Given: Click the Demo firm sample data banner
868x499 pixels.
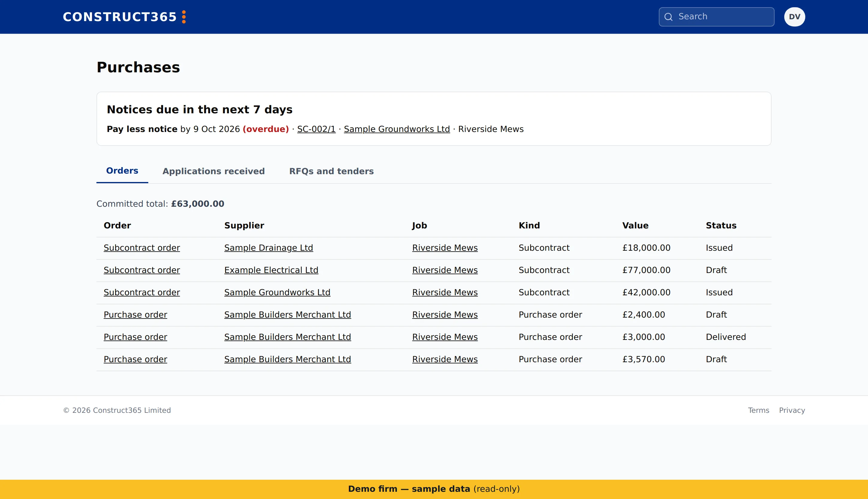Looking at the screenshot, I should pos(434,489).
